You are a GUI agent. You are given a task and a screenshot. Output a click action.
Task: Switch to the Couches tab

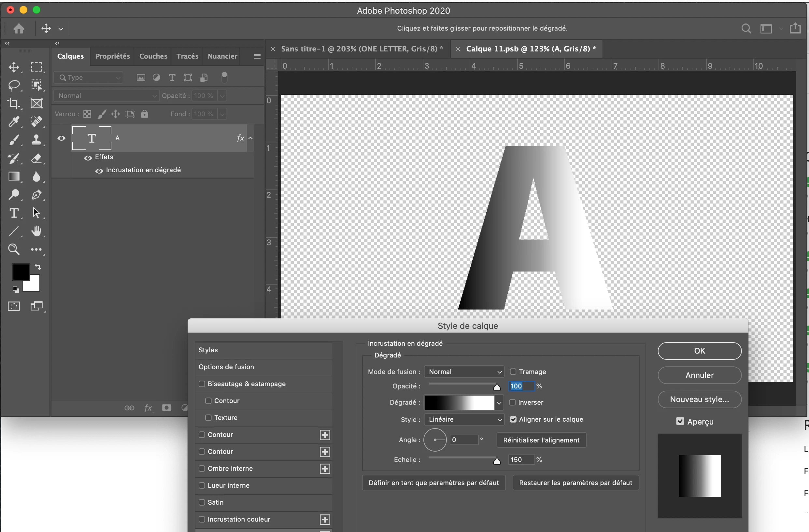153,56
